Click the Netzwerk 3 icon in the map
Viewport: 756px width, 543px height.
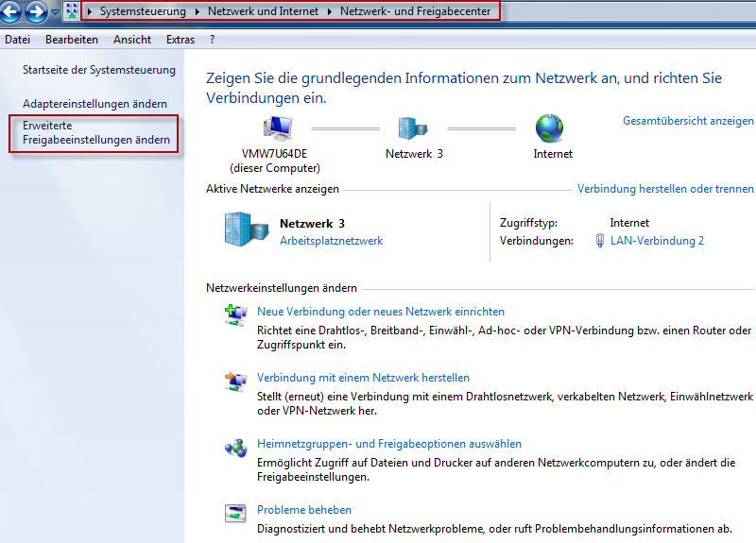(413, 128)
